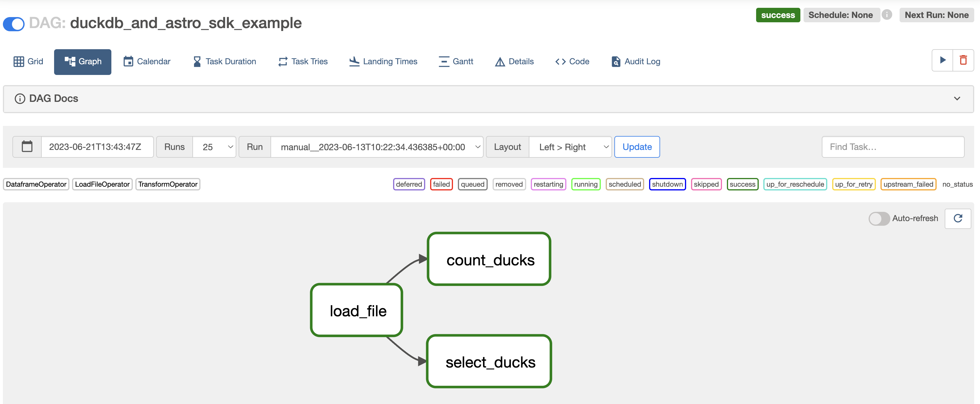Open the Calendar view icon
The image size is (980, 404).
tap(128, 61)
